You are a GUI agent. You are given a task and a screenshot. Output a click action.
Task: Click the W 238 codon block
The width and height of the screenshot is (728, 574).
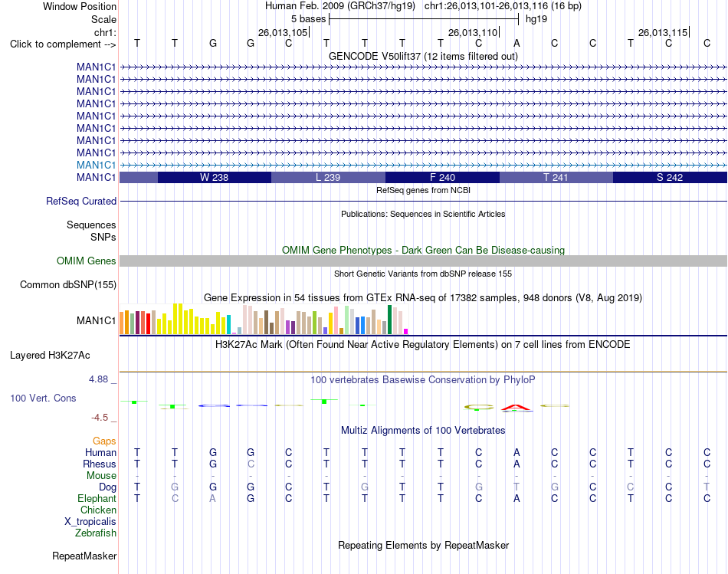click(215, 177)
